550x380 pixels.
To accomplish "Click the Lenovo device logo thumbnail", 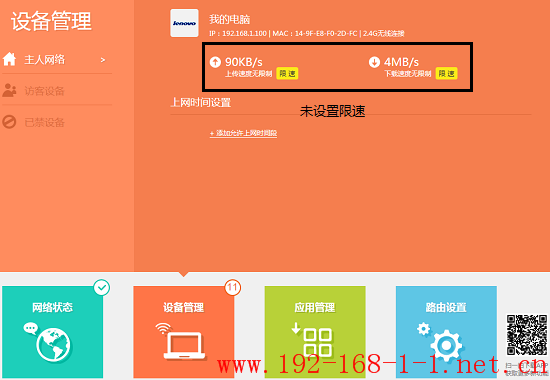I will coord(185,23).
